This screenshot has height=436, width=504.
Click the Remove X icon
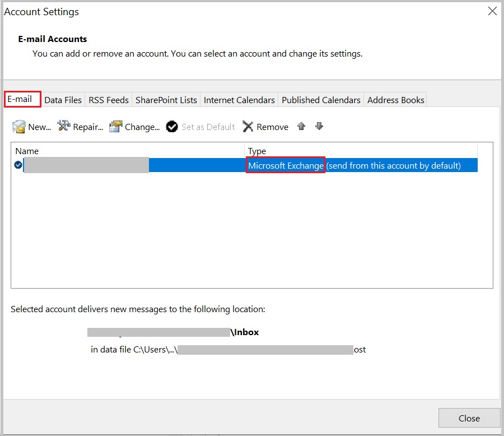[248, 127]
